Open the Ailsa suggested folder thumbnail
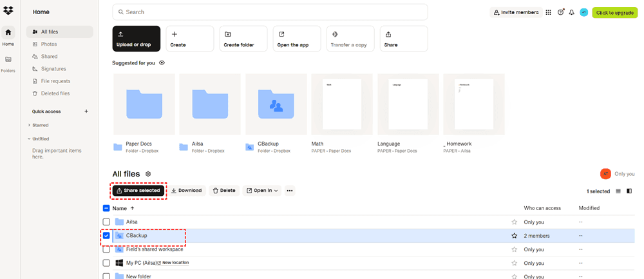 [210, 104]
